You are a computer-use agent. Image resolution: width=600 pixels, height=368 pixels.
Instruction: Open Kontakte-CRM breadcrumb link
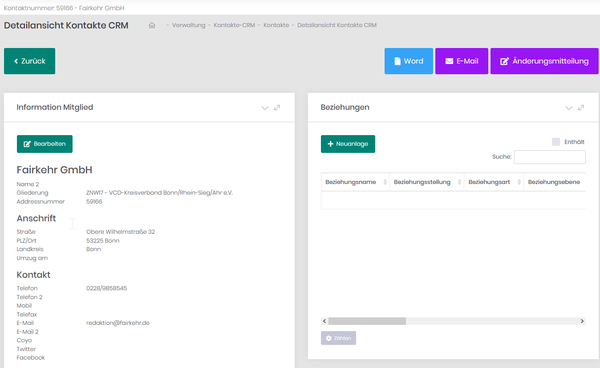pyautogui.click(x=234, y=25)
